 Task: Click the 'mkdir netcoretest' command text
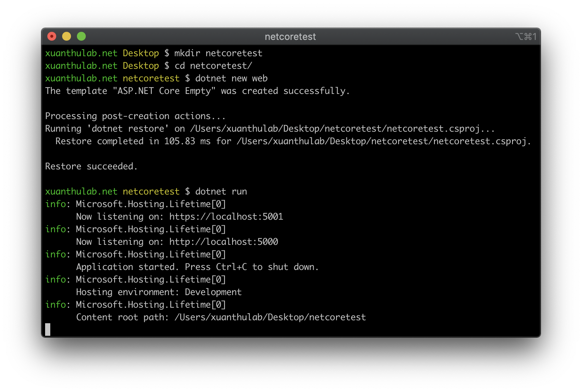[218, 53]
